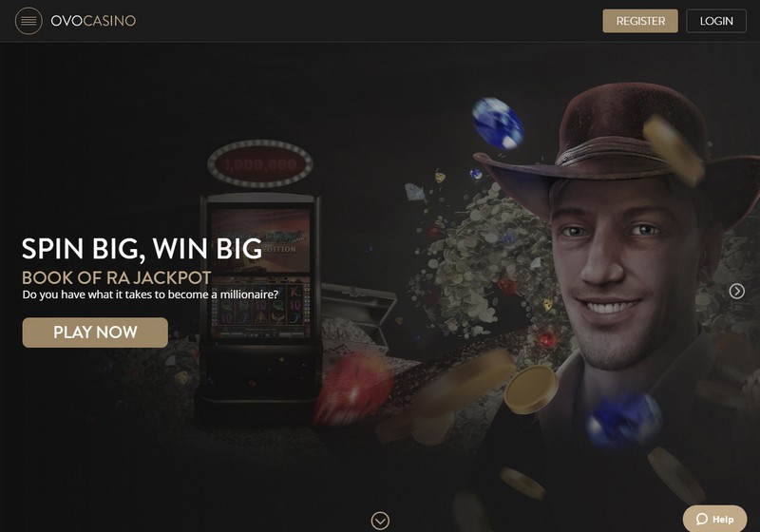
Task: Click the millionaire question subtitle text
Action: tap(150, 294)
